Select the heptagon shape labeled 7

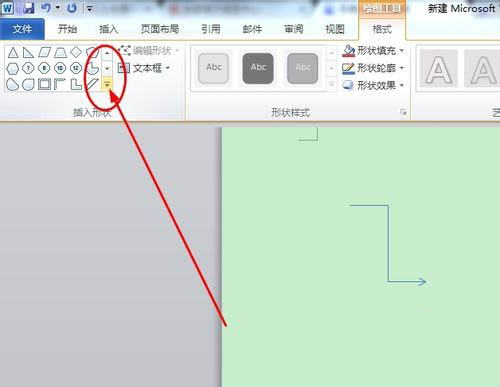click(28, 68)
